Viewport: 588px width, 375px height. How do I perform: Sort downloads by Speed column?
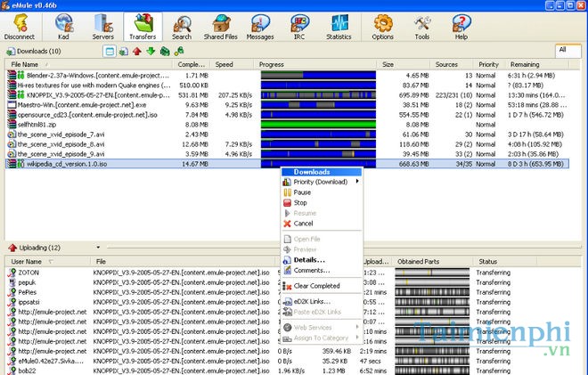coord(233,64)
